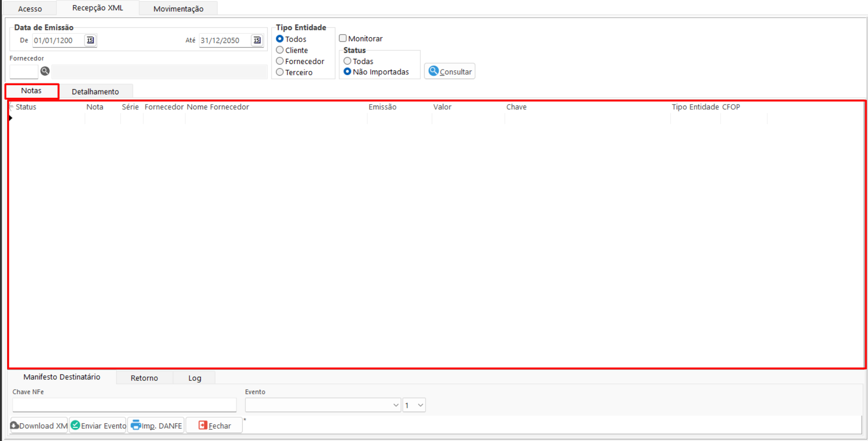Click the Consultar search button
This screenshot has width=868, height=441.
point(450,71)
